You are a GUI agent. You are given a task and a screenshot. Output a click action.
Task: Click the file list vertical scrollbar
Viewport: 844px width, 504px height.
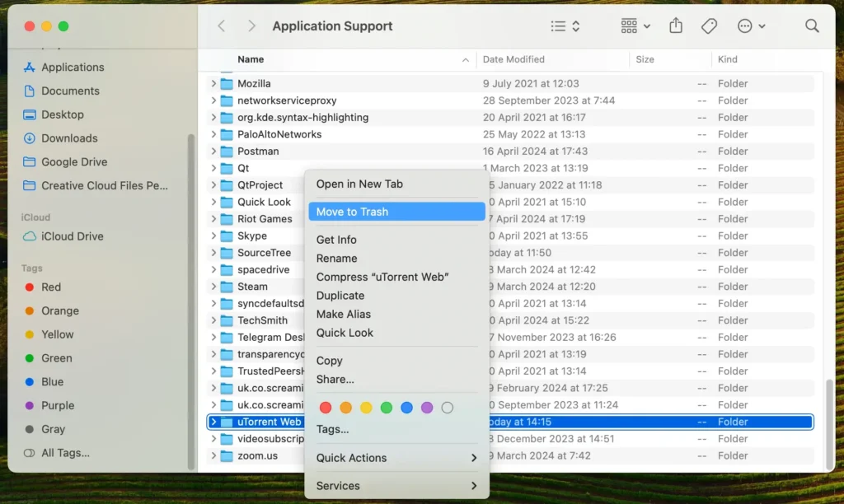[829, 423]
